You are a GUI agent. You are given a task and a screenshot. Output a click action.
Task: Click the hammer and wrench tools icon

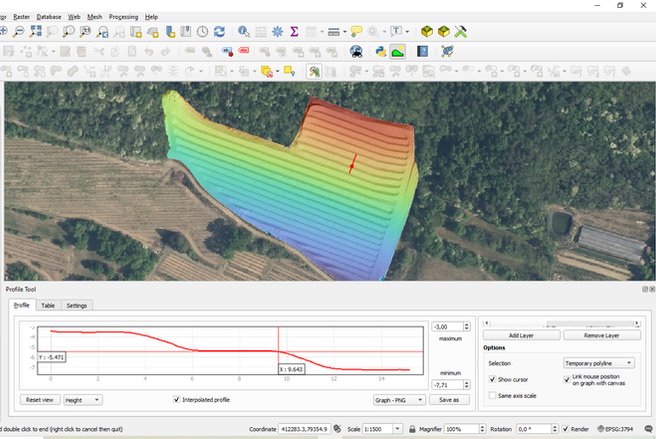click(x=461, y=32)
